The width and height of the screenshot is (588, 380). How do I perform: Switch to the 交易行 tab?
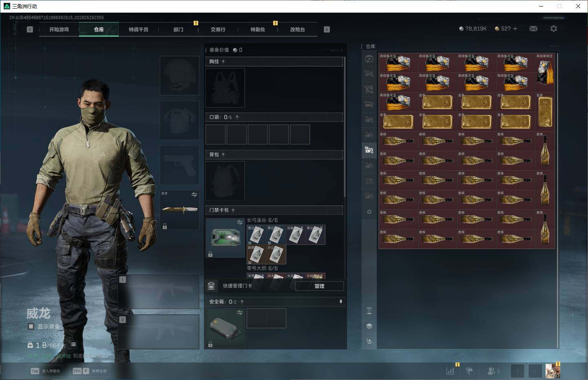[x=218, y=29]
